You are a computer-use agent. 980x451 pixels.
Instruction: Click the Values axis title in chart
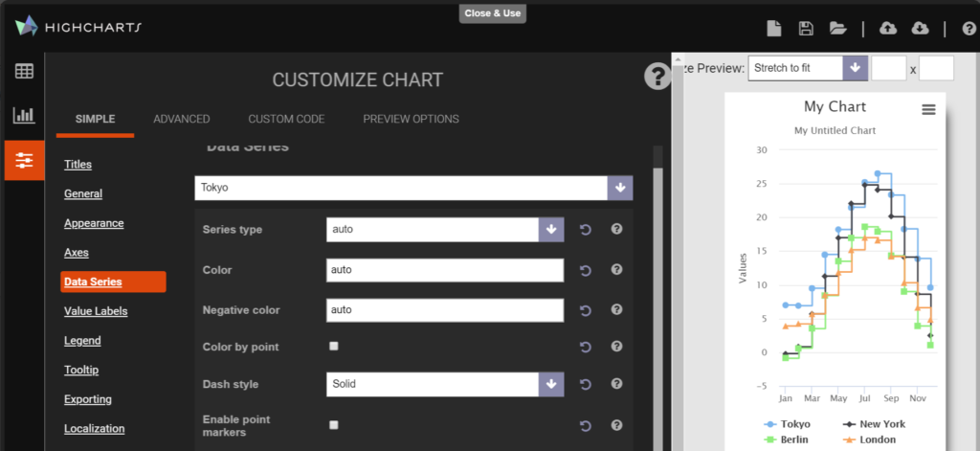tap(743, 268)
